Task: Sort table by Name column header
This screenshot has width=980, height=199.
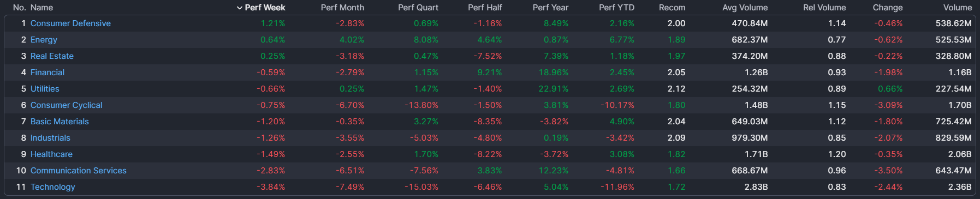Action: 41,8
